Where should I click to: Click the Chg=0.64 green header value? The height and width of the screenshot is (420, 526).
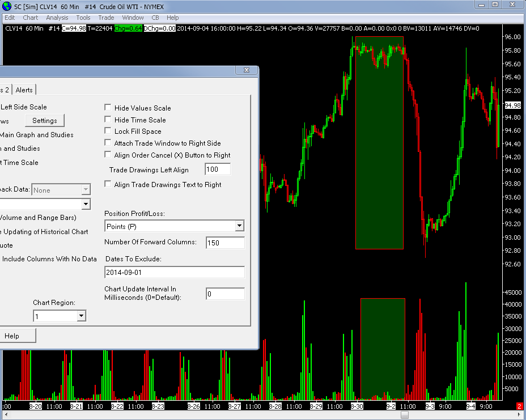coord(128,28)
